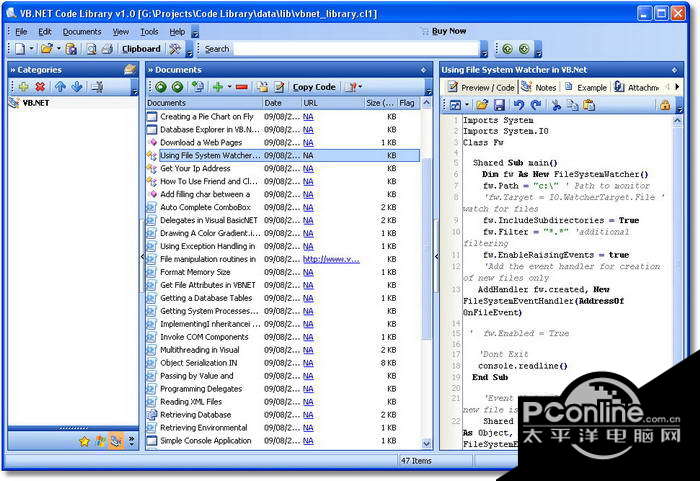The width and height of the screenshot is (700, 481).
Task: Toggle code panel pin diamond in title bar
Action: coord(675,70)
